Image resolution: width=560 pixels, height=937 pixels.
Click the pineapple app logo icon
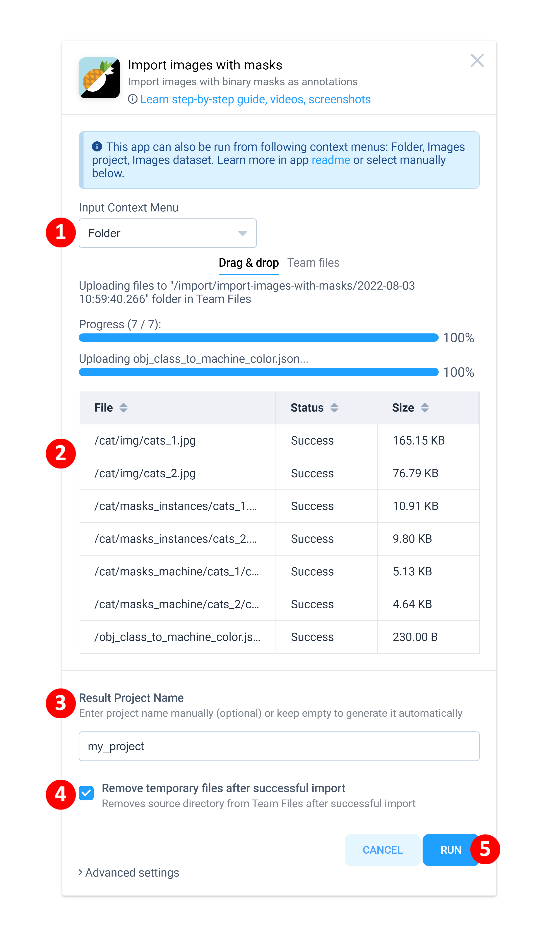pos(99,78)
